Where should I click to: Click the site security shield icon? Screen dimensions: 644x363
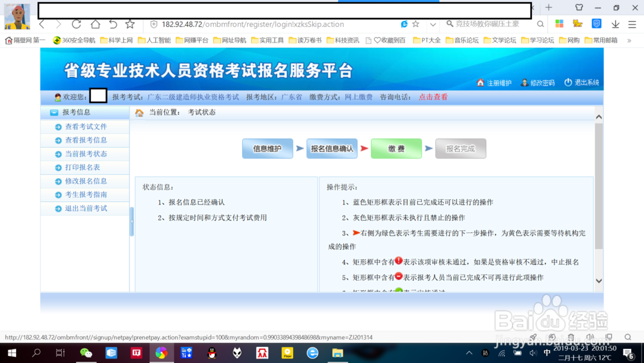154,25
